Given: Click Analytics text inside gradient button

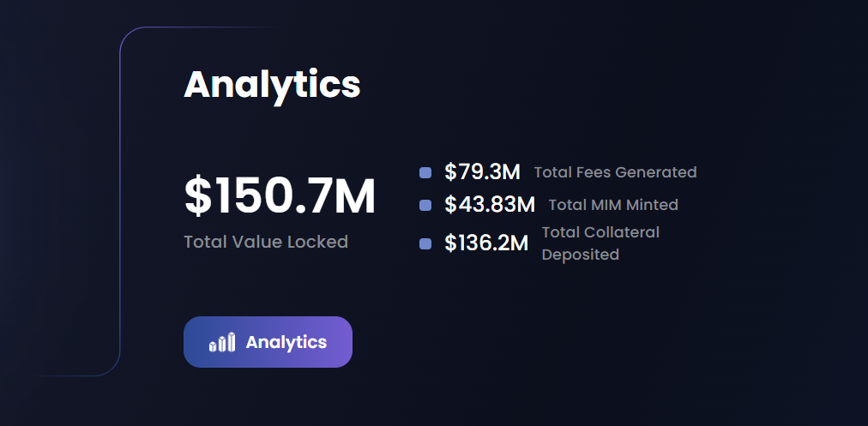Looking at the screenshot, I should [x=286, y=343].
